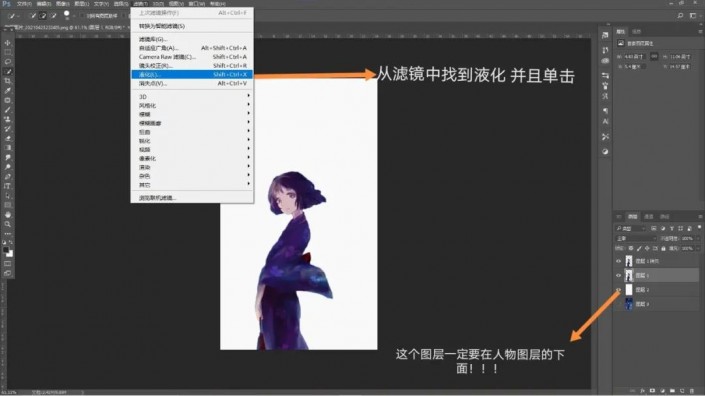Expand the 像素化 submenu
The width and height of the screenshot is (705, 396).
192,159
